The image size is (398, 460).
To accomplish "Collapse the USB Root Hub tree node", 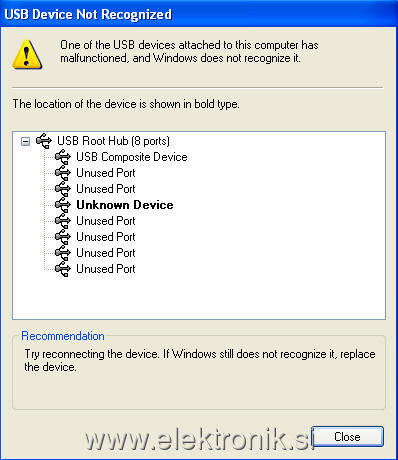I will (x=25, y=141).
